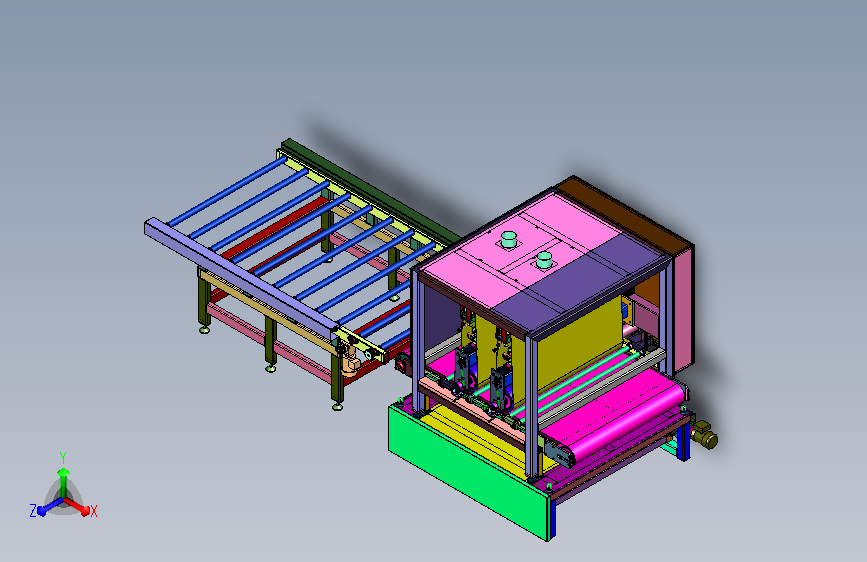Select the dark green back rail of the roller conveyor

370,191
